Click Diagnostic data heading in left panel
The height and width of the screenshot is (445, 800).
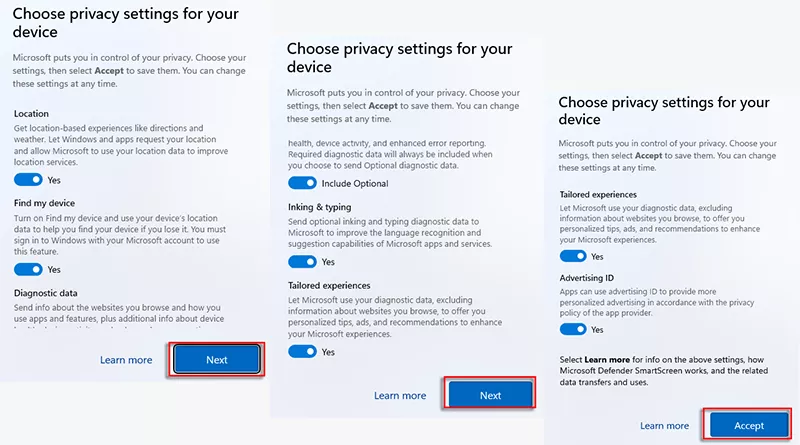click(46, 293)
